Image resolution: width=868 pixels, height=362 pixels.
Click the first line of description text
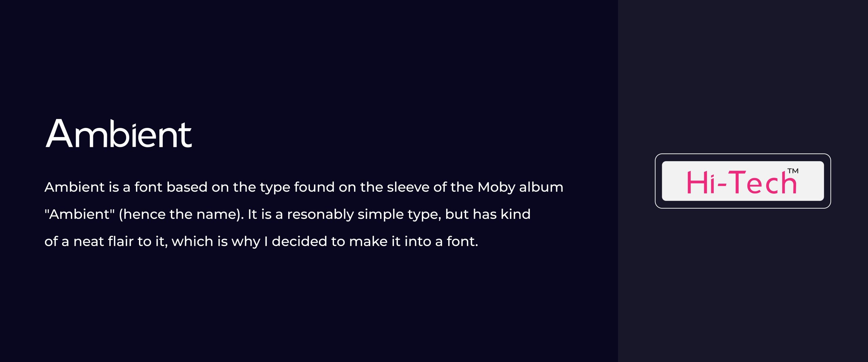tap(303, 187)
